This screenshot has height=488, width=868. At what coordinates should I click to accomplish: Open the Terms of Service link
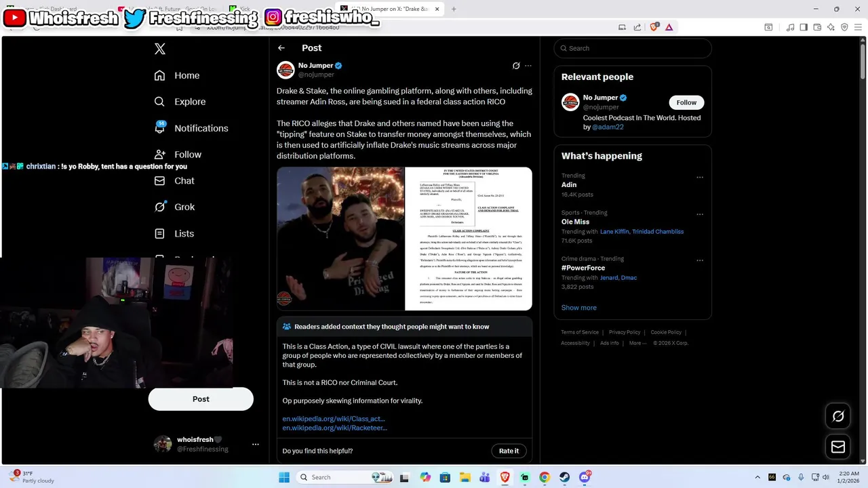(x=580, y=332)
